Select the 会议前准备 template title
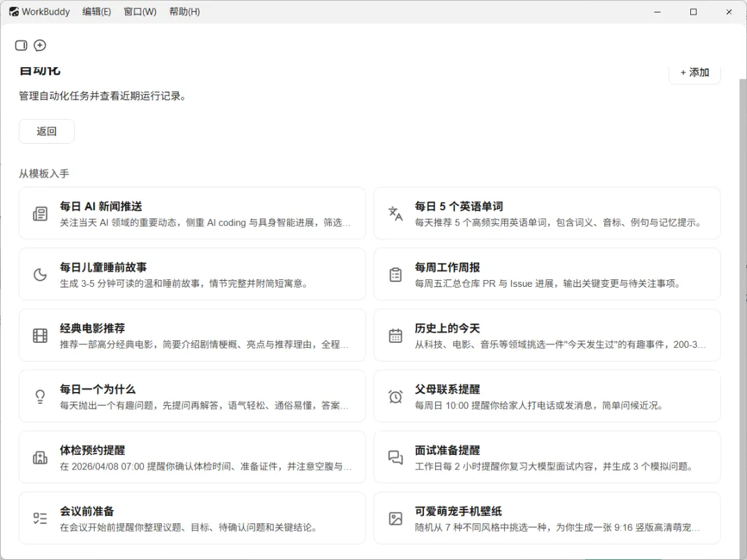 coord(86,511)
